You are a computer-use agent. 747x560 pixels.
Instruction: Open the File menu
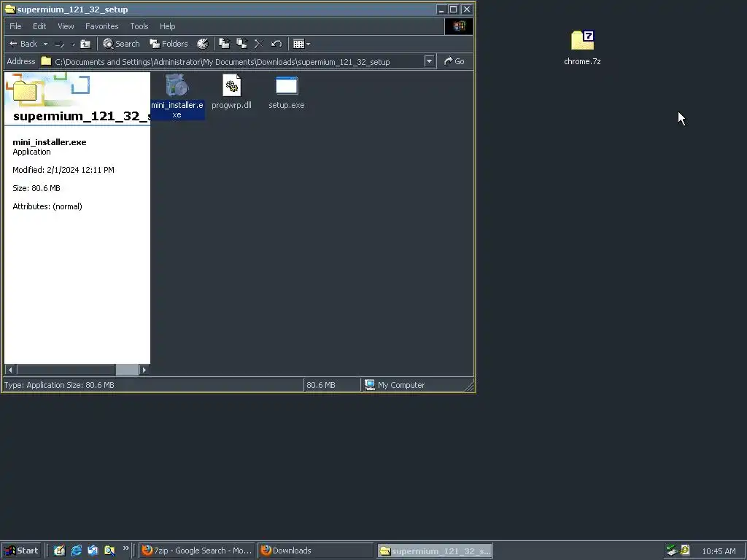coord(15,26)
